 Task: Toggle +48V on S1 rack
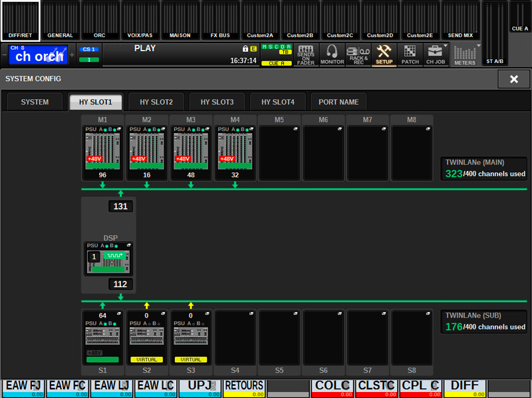click(x=94, y=353)
